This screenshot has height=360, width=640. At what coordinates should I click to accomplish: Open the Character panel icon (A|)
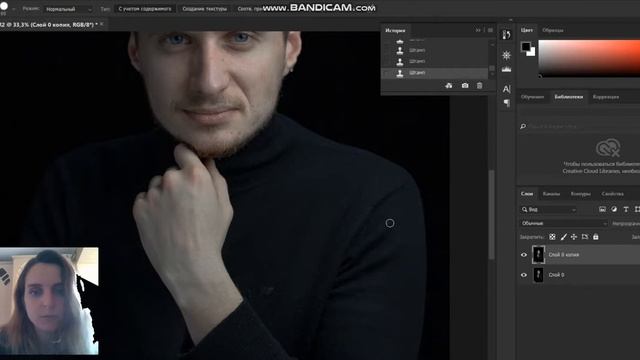tap(507, 89)
